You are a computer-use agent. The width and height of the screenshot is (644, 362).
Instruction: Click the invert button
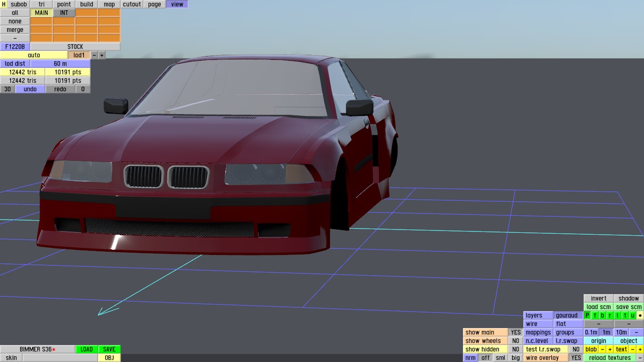599,298
